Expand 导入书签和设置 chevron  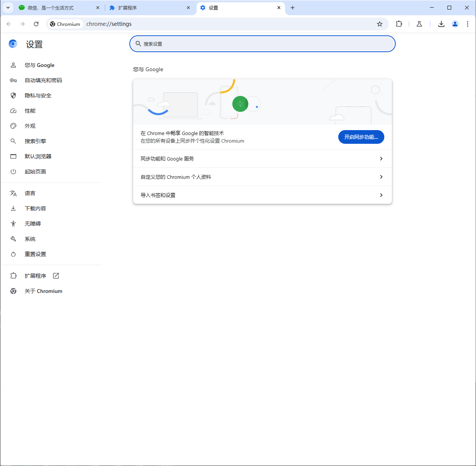(381, 195)
